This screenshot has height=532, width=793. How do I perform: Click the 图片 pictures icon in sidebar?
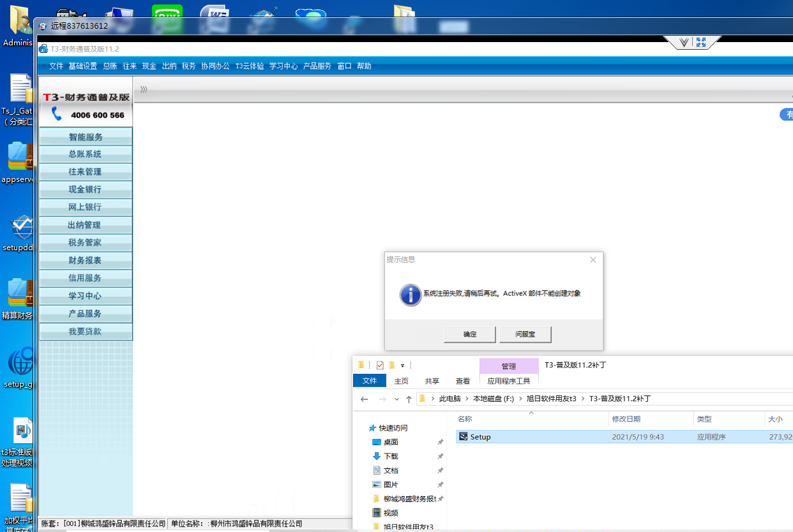pos(377,484)
